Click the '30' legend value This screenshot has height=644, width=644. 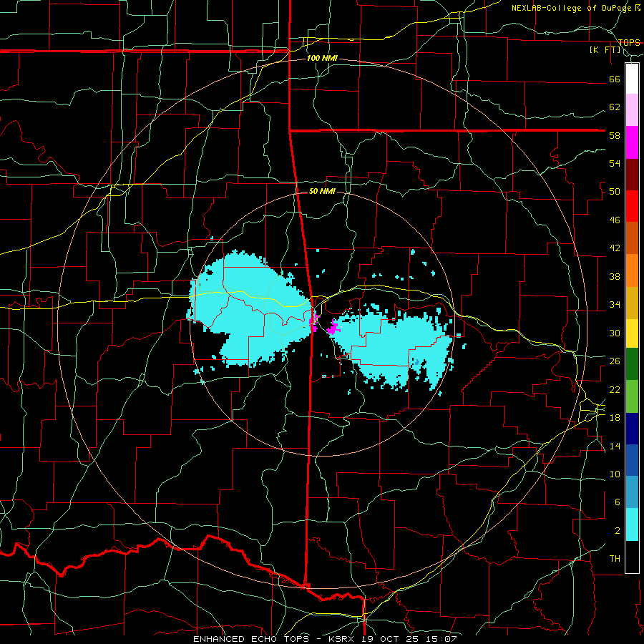615,333
